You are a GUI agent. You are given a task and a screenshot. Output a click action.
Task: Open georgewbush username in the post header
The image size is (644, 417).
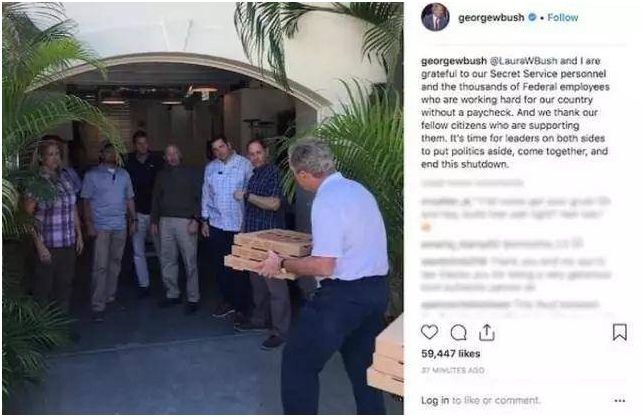[x=491, y=18]
